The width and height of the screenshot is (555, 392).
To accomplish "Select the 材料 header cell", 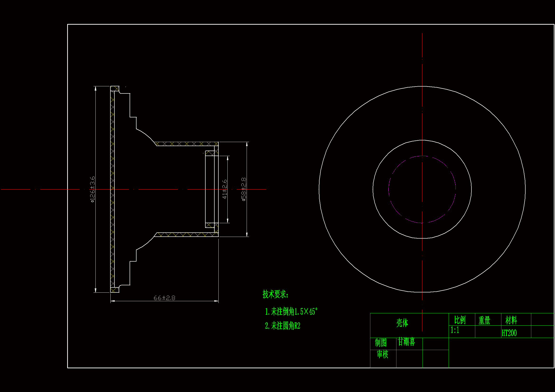I will tap(511, 320).
